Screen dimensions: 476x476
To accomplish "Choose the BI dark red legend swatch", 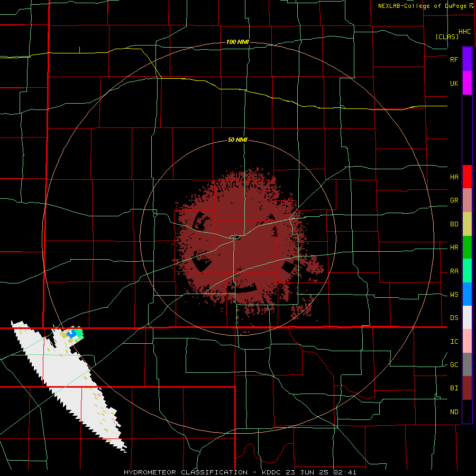I will tap(467, 388).
